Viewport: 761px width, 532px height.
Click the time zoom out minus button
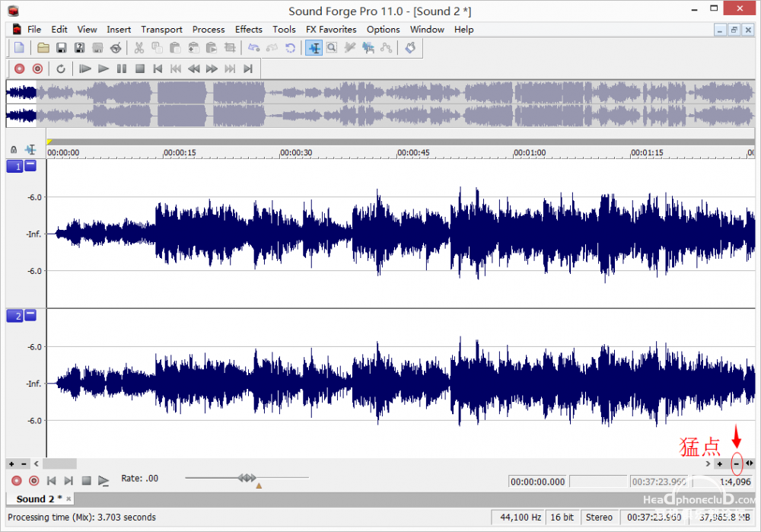(x=736, y=464)
